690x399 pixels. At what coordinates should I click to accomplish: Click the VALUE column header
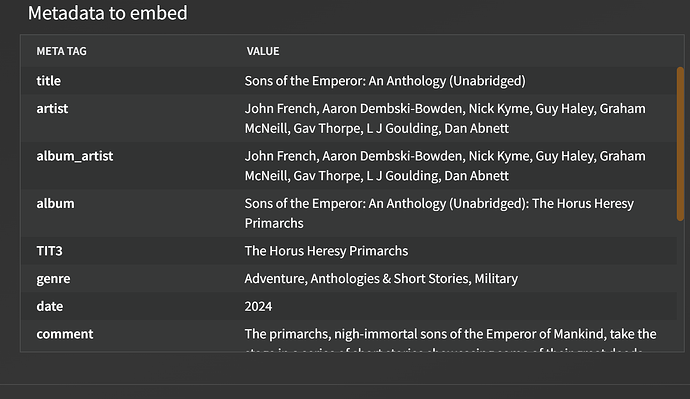point(263,51)
